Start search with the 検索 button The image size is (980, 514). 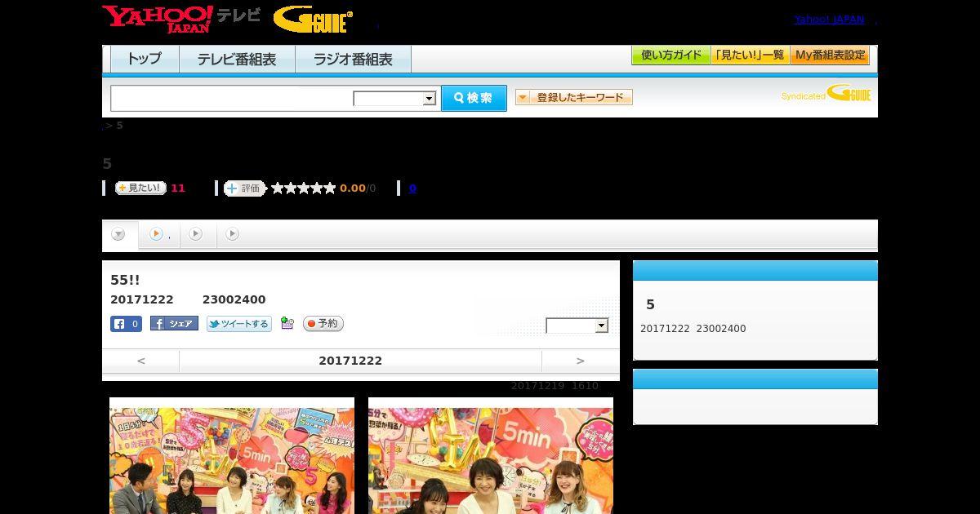[474, 98]
